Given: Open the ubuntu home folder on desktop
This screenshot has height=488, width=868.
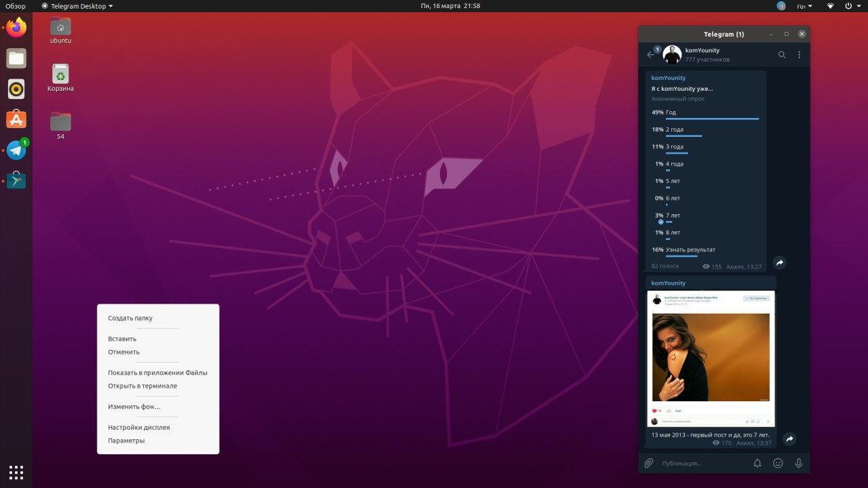Looking at the screenshot, I should click(x=60, y=30).
